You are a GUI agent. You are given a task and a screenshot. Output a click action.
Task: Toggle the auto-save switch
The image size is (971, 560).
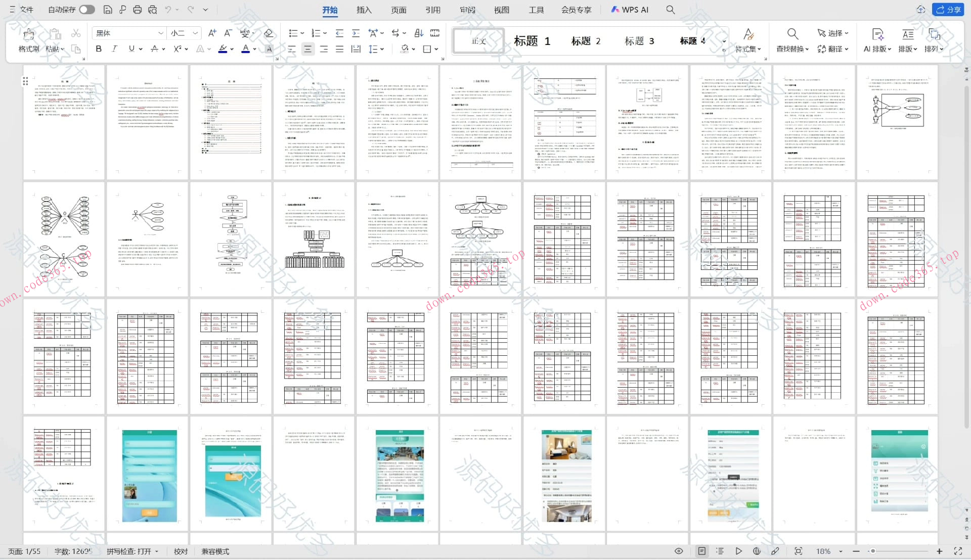pyautogui.click(x=86, y=10)
